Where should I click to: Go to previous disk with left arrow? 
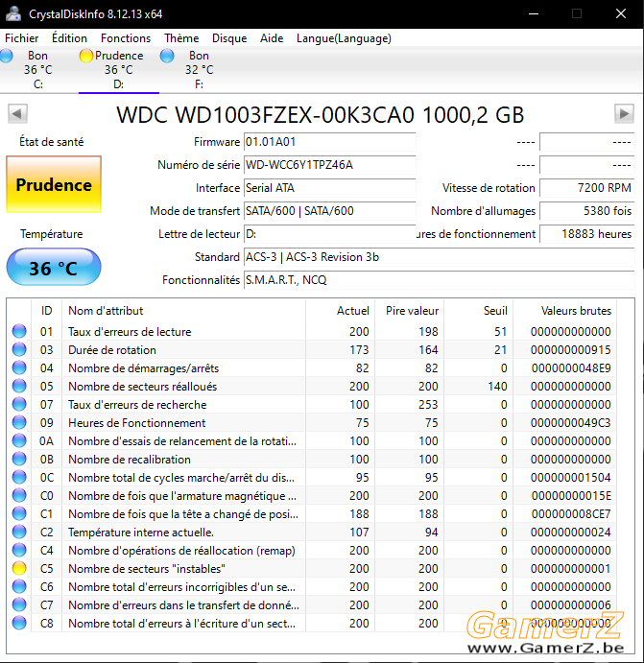pyautogui.click(x=17, y=114)
